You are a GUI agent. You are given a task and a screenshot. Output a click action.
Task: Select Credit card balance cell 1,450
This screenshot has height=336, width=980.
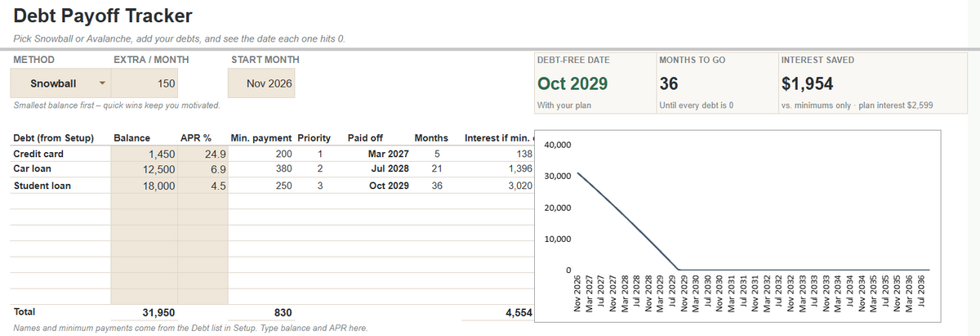click(143, 154)
